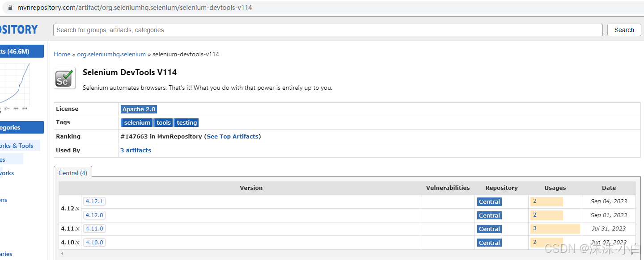The height and width of the screenshot is (260, 644).
Task: Open the Home breadcrumb link
Action: pyautogui.click(x=62, y=54)
